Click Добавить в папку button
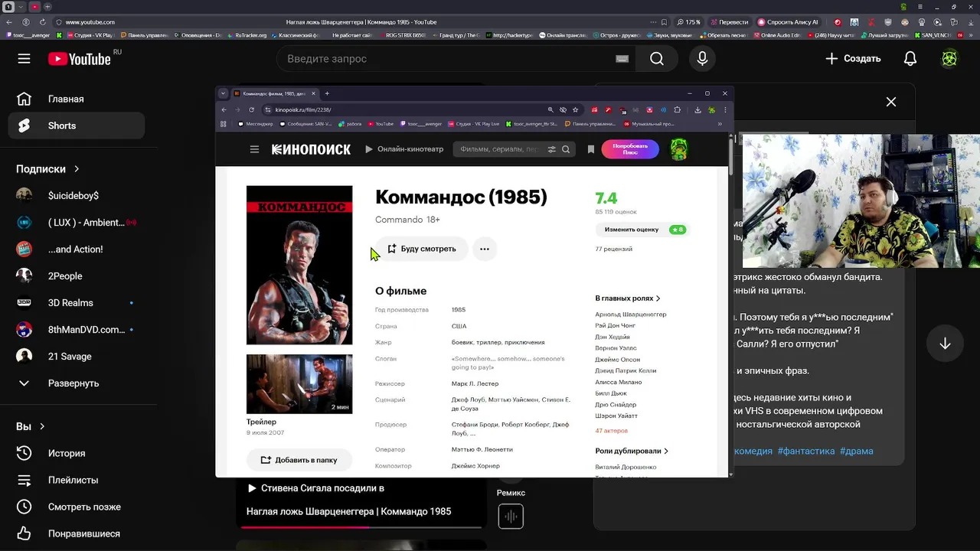 [x=299, y=460]
